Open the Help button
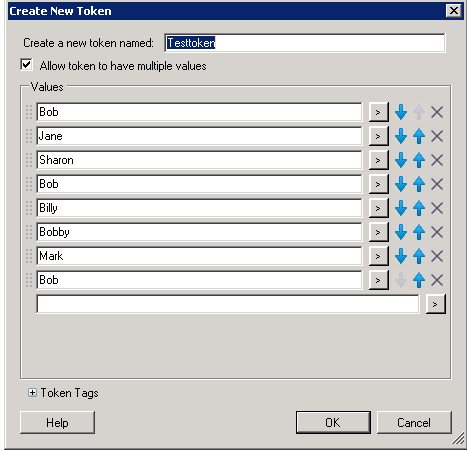The width and height of the screenshot is (467, 451). tap(57, 422)
